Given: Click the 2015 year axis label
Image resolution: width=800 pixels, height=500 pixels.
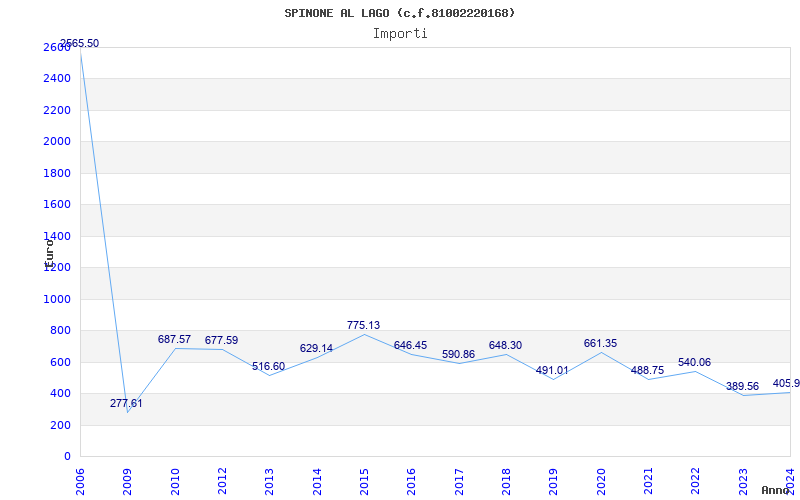Looking at the screenshot, I should [x=364, y=481].
